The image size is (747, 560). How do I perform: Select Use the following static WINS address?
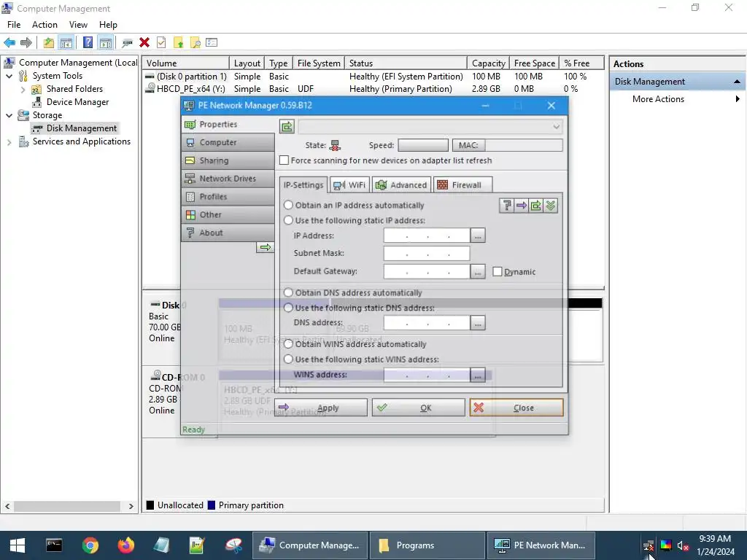coord(288,359)
